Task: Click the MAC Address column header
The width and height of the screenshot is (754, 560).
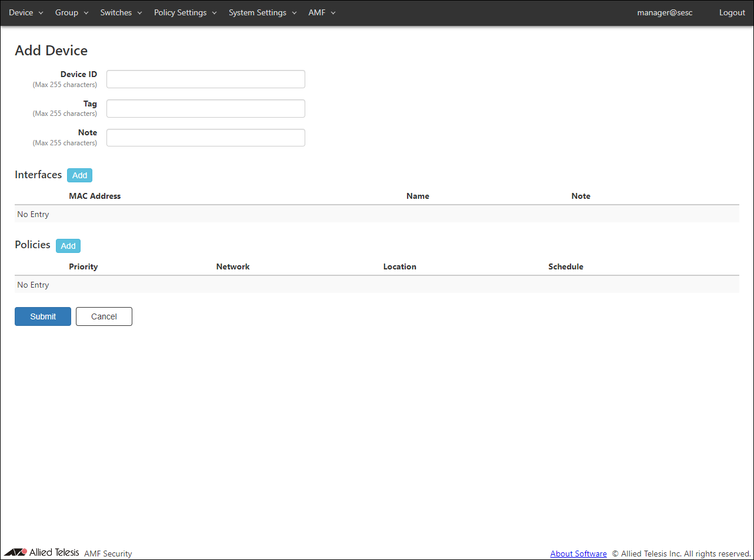Action: click(95, 196)
